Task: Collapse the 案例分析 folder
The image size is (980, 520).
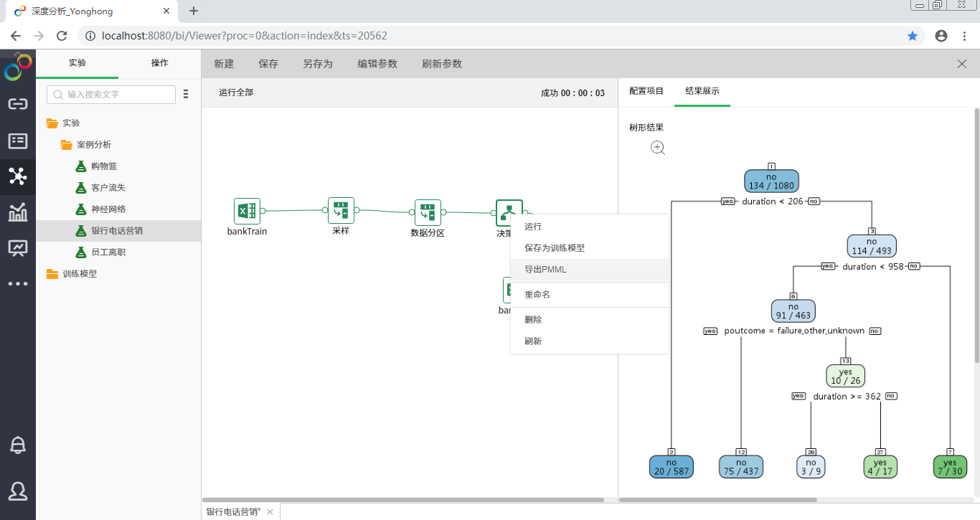Action: [67, 145]
